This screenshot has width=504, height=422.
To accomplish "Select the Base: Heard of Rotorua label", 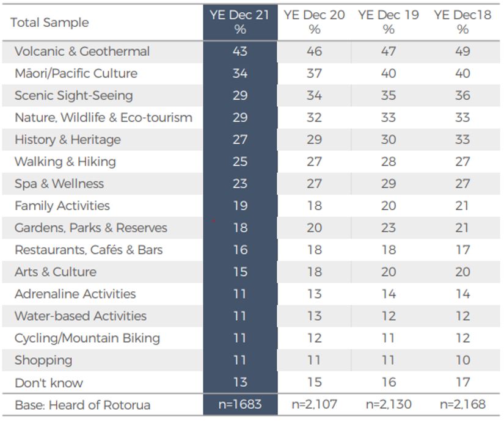I will point(82,405).
